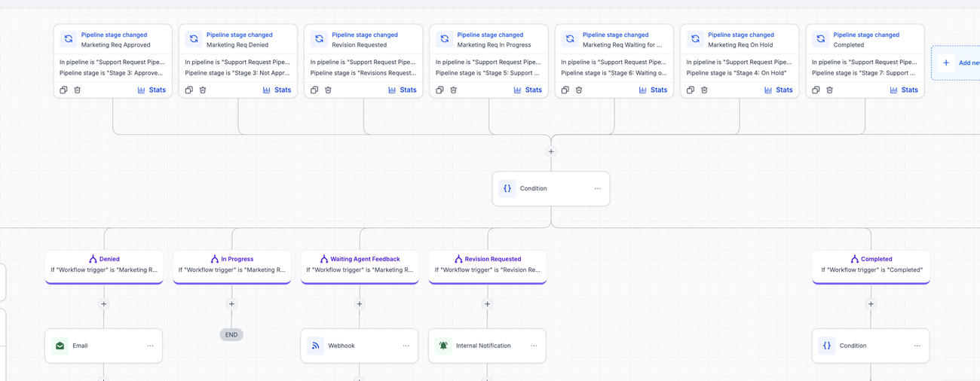
Task: Delete the Marketing Req Denied trigger
Action: (x=203, y=90)
